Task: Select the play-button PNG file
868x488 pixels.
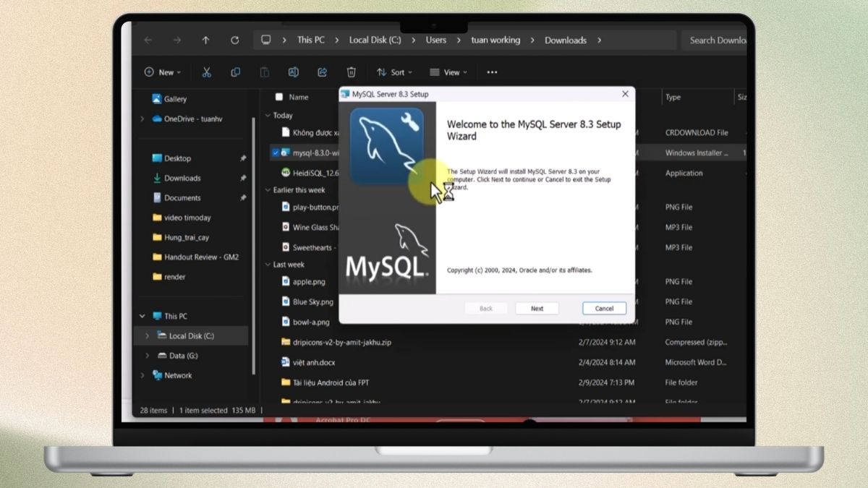Action: point(310,207)
